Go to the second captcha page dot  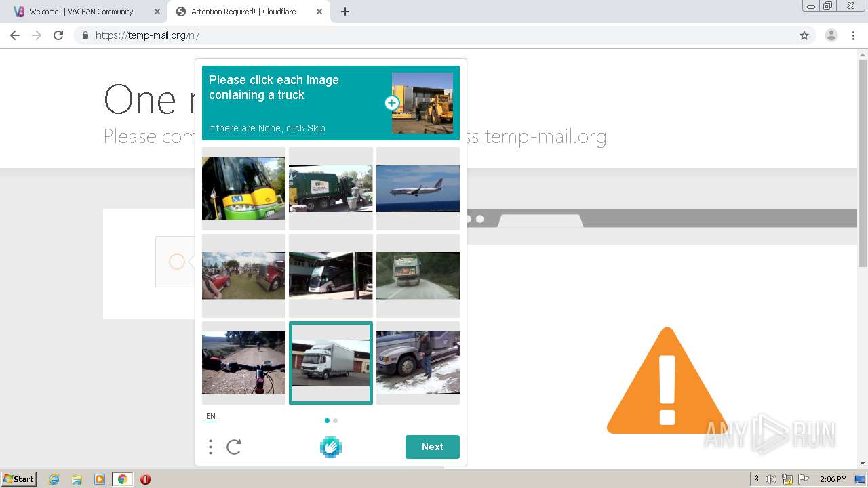point(335,420)
